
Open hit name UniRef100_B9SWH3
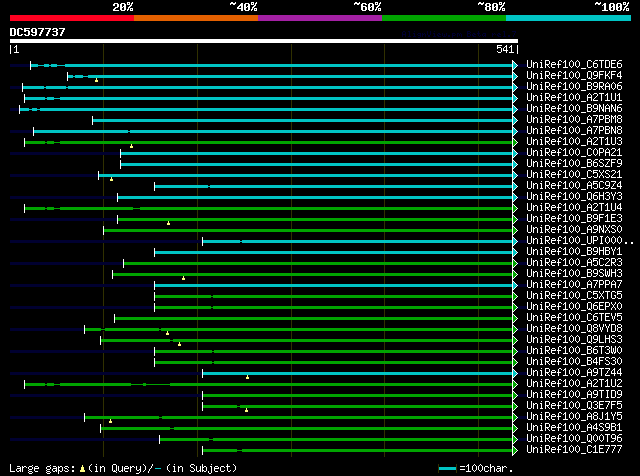(574, 274)
